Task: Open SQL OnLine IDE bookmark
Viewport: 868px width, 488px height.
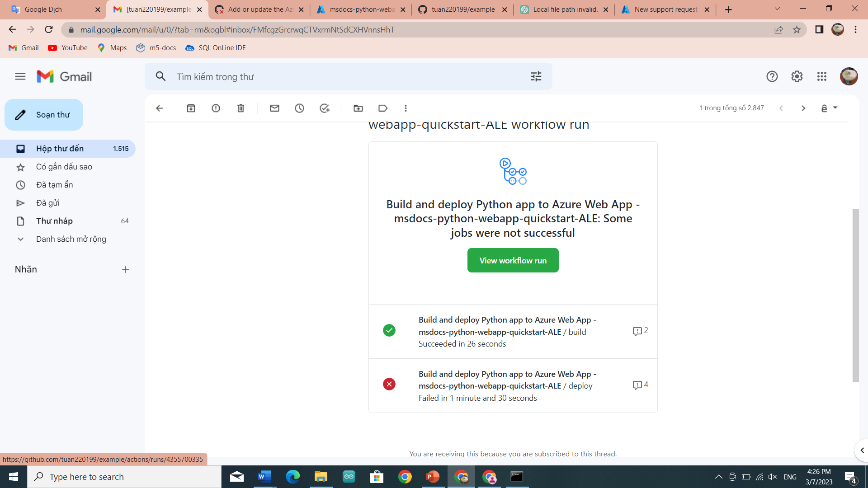Action: pyautogui.click(x=216, y=48)
